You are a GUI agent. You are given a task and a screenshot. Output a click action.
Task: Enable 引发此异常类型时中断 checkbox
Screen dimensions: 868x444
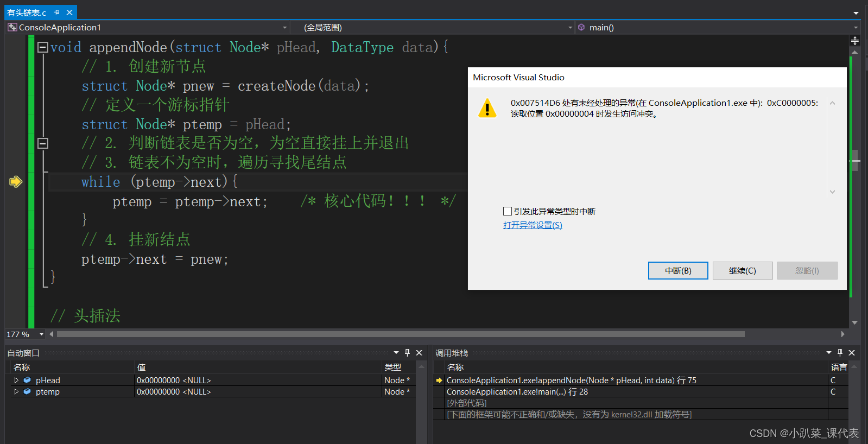tap(508, 211)
